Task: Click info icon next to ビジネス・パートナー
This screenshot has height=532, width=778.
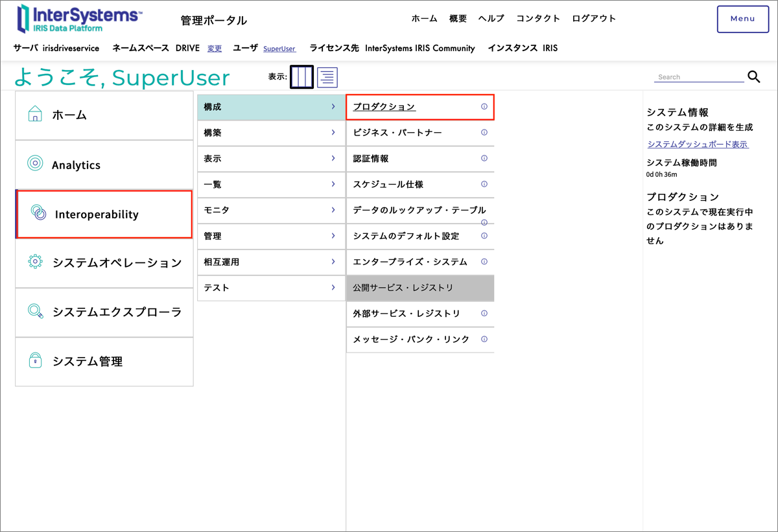Action: 484,132
